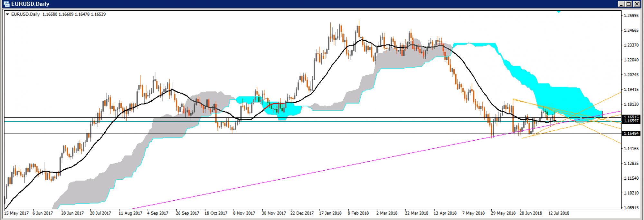Viewport: 644px width, 220px height.
Task: Click price axis value 1.22040
Action: coord(631,60)
